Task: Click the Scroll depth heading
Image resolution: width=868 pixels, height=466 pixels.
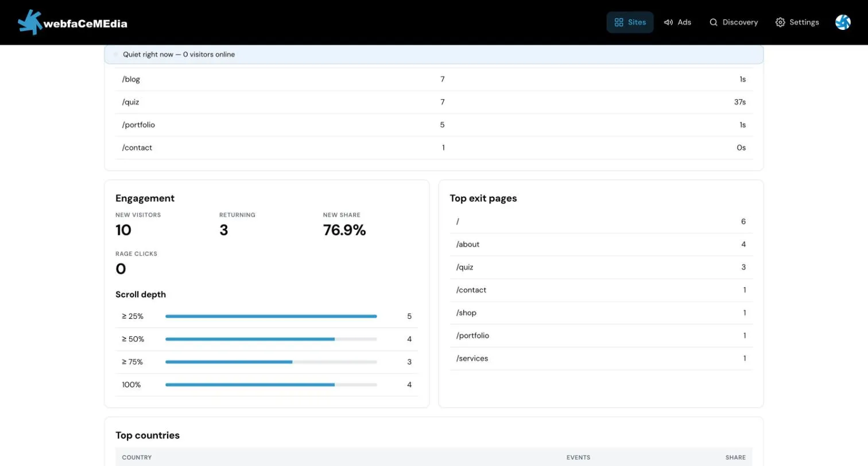Action: tap(141, 294)
